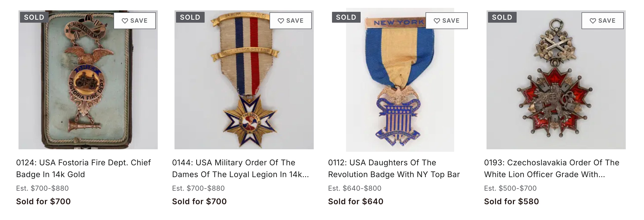
Task: Click the heart icon on White Lion order
Action: pos(593,21)
